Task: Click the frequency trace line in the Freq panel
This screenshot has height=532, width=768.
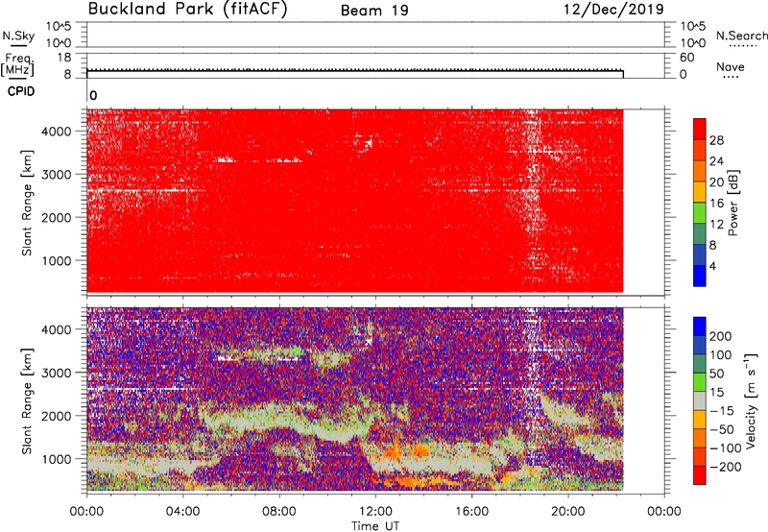Action: tap(355, 71)
